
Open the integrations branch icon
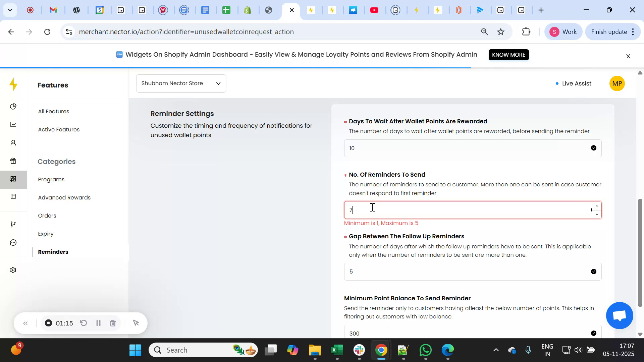pos(13,224)
